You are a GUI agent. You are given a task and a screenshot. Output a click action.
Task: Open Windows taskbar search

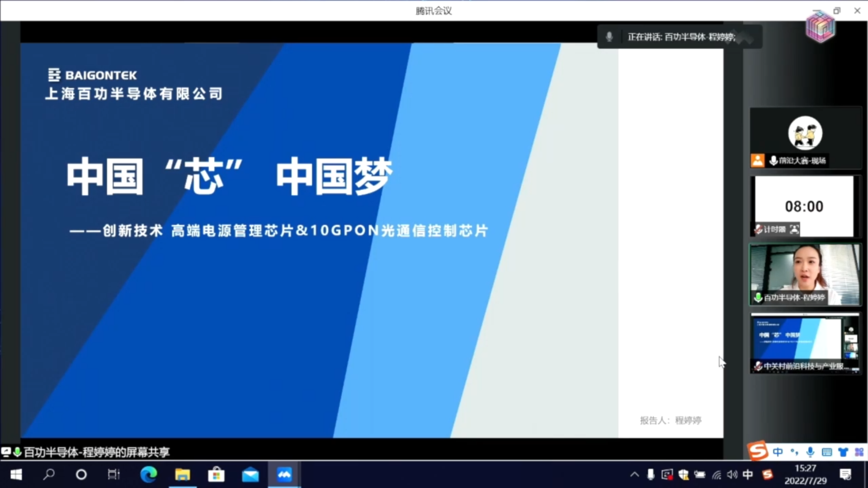[49, 474]
